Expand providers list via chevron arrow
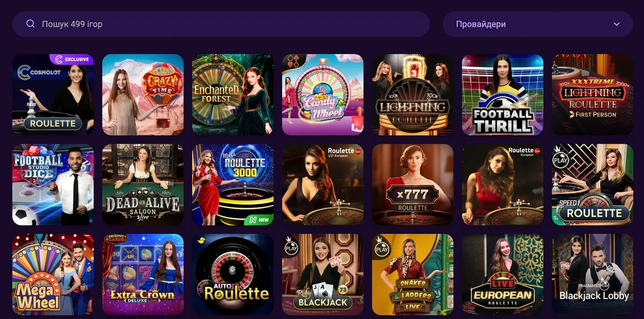644x319 pixels. pos(617,24)
